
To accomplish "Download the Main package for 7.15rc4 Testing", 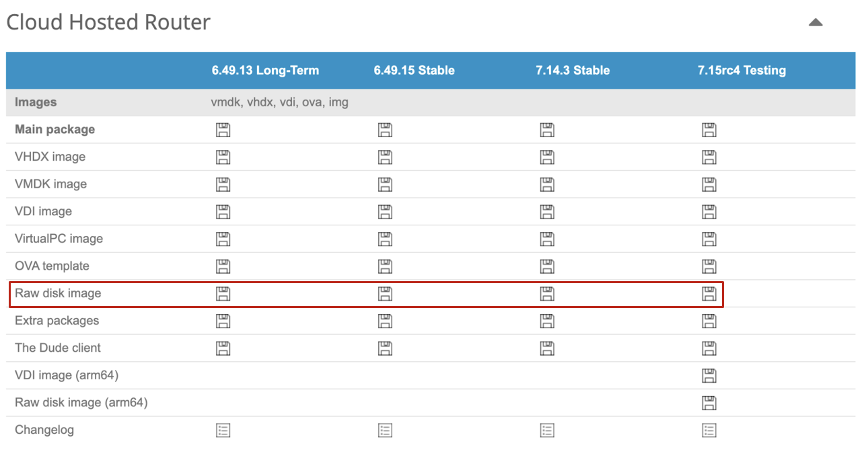I will tap(709, 129).
